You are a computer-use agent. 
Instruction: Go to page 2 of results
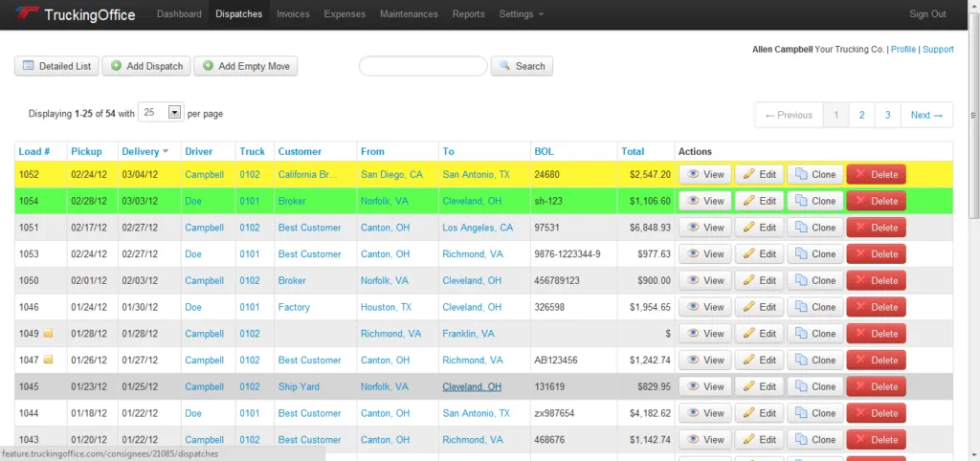tap(861, 115)
